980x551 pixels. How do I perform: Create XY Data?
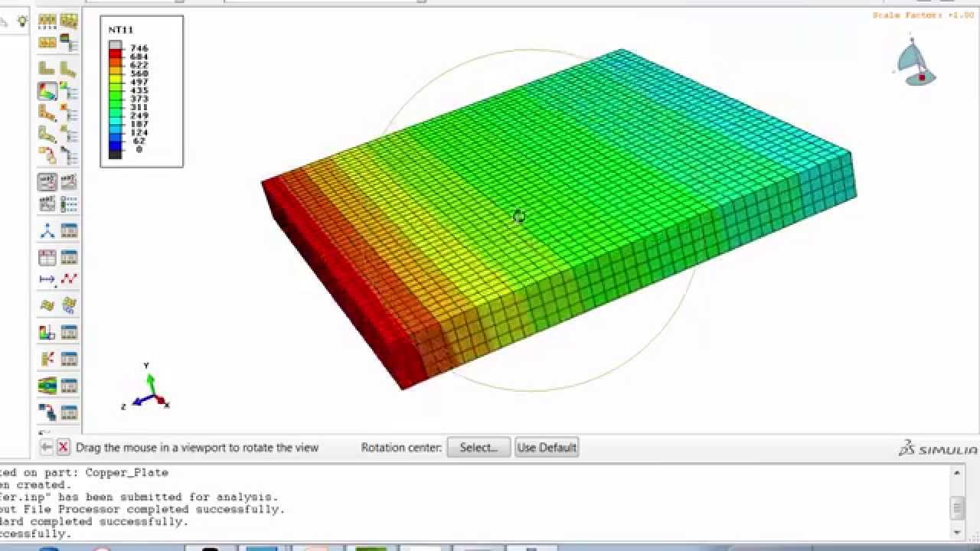47,258
